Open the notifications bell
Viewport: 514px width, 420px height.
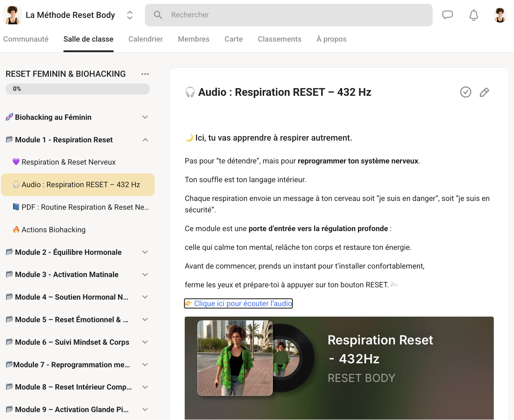pyautogui.click(x=474, y=15)
